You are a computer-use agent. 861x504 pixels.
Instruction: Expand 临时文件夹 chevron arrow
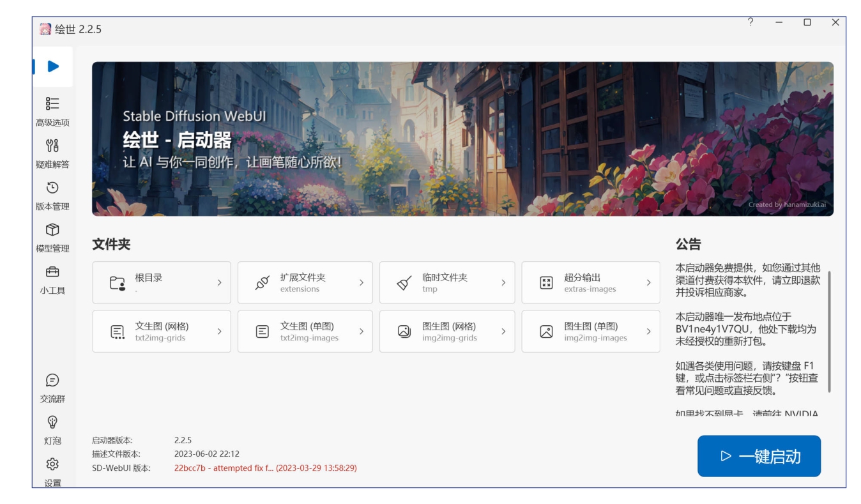(503, 282)
